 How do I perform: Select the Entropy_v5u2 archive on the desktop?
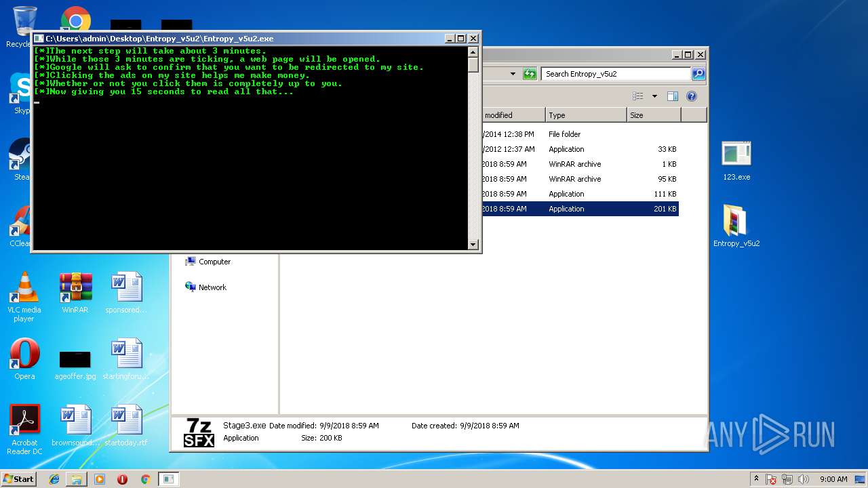[736, 226]
